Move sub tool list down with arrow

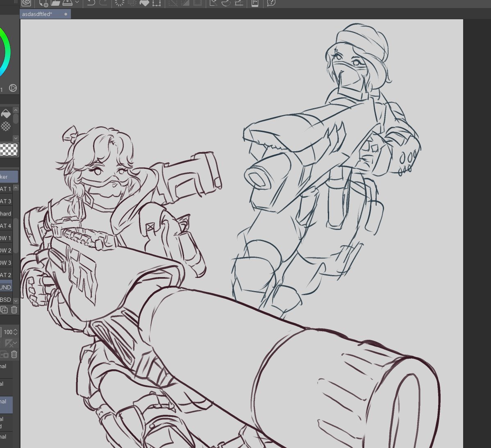(x=16, y=300)
